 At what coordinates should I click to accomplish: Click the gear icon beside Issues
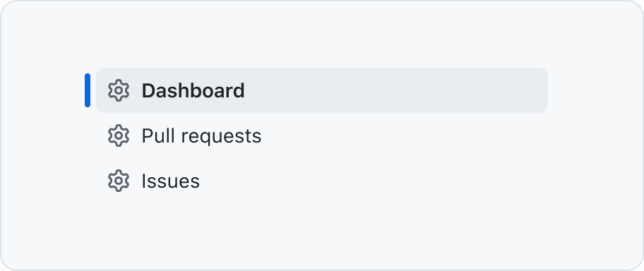pos(119,181)
